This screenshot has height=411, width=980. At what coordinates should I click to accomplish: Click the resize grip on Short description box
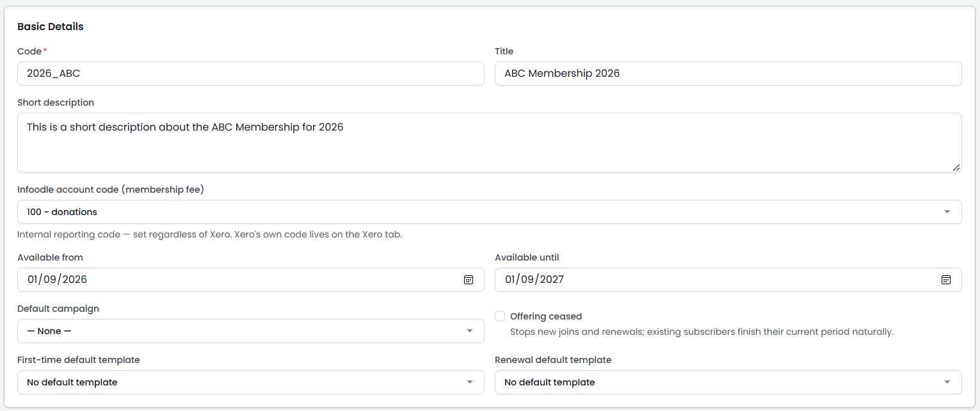click(956, 167)
